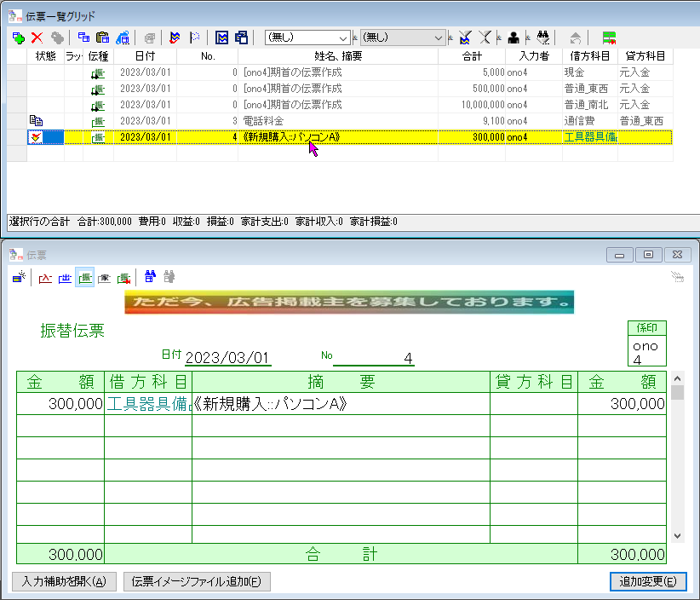Click the date field 2023/03/01 on slip
This screenshot has width=700, height=600.
pos(227,358)
